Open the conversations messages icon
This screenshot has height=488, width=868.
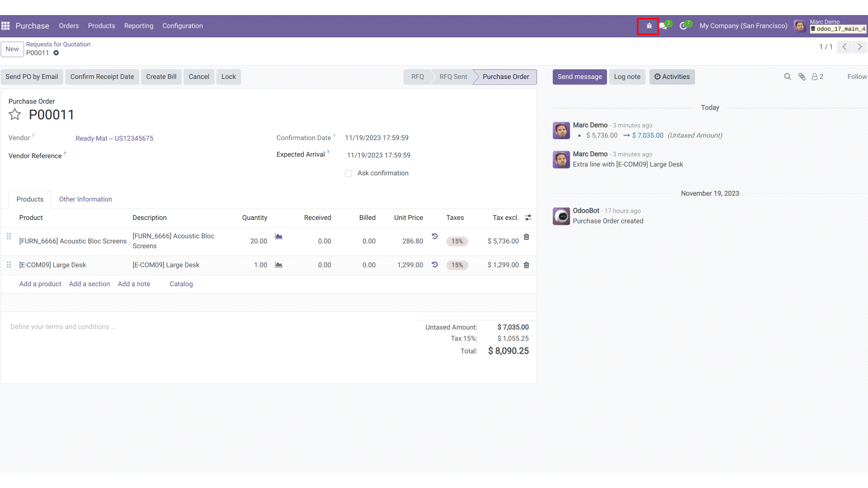663,26
